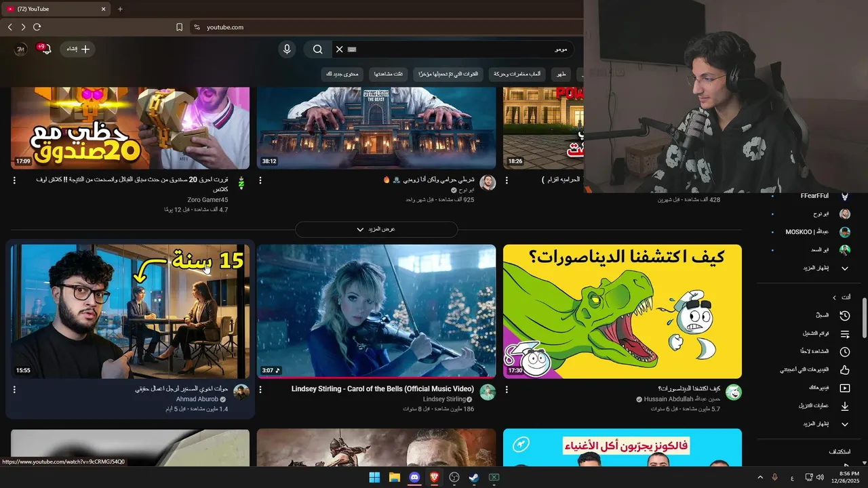Click the search magnifier button
868x488 pixels.
tap(317, 49)
